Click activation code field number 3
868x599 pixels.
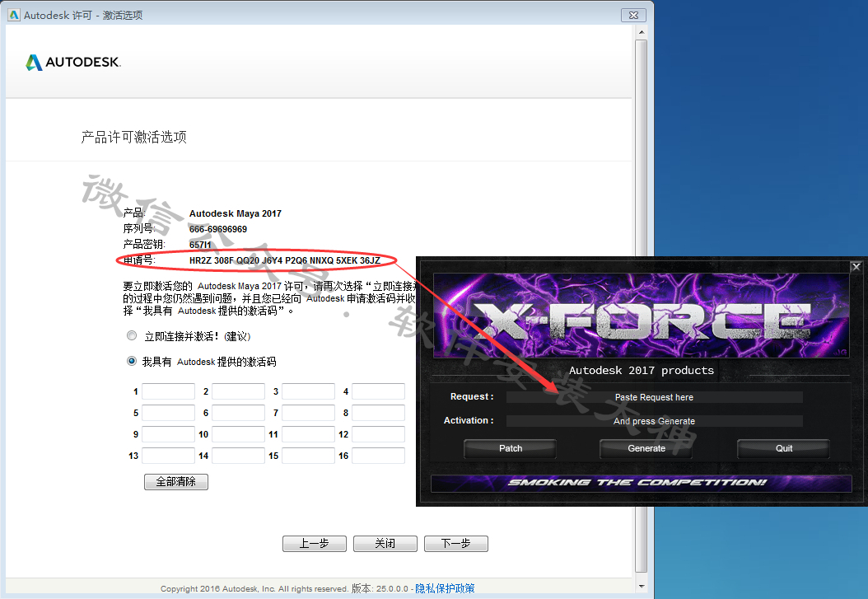coord(308,391)
